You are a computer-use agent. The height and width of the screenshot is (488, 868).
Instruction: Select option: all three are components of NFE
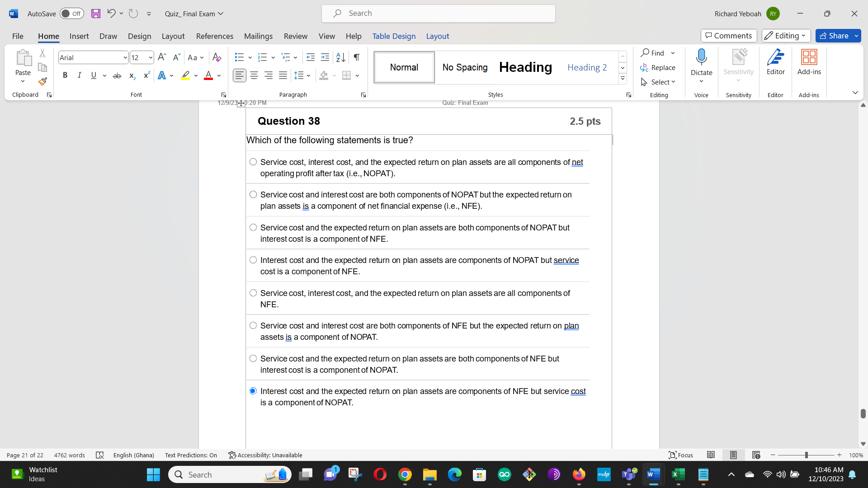coord(253,293)
